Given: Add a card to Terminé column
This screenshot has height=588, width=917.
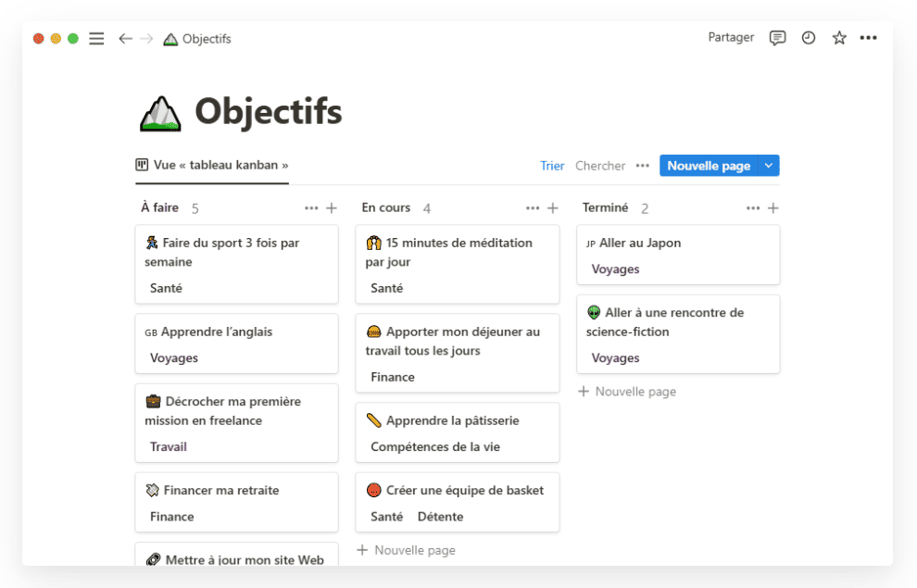Looking at the screenshot, I should click(x=773, y=208).
